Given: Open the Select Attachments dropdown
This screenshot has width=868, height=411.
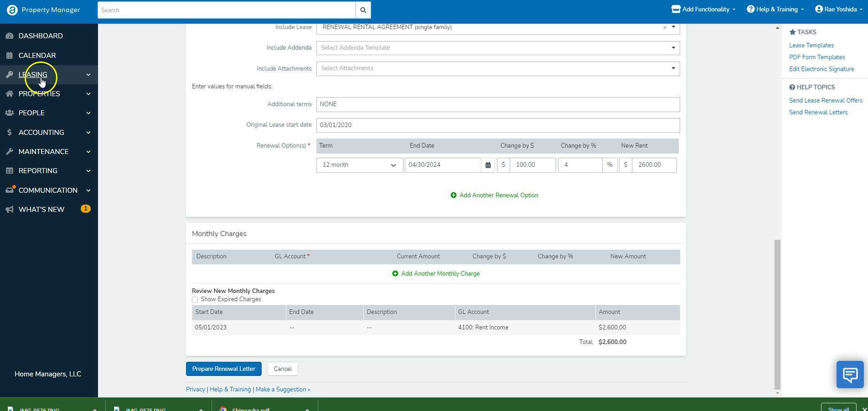Looking at the screenshot, I should coord(673,68).
